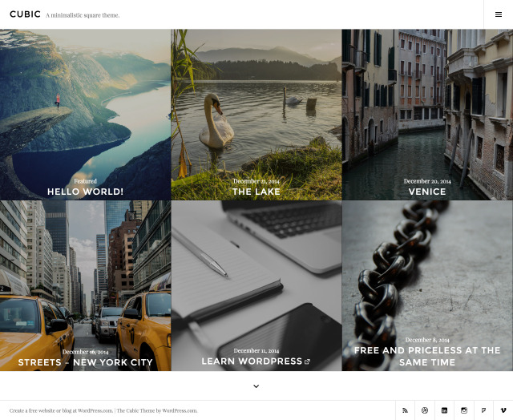Go to the CUBIC site title
513x420 pixels.
(25, 14)
